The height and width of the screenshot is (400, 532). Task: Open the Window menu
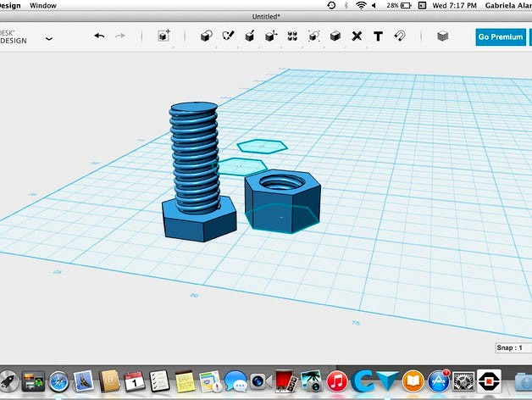pos(43,5)
